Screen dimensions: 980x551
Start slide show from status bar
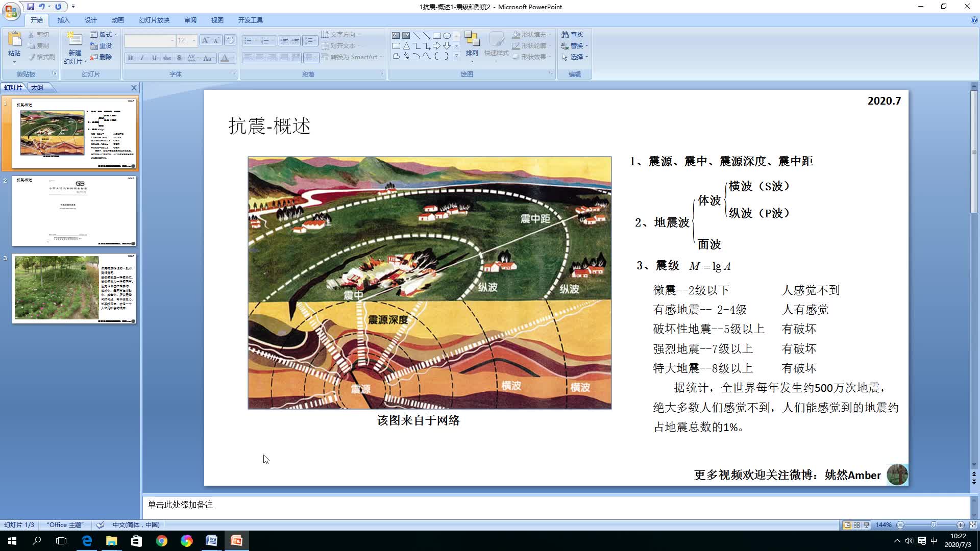coord(867,525)
